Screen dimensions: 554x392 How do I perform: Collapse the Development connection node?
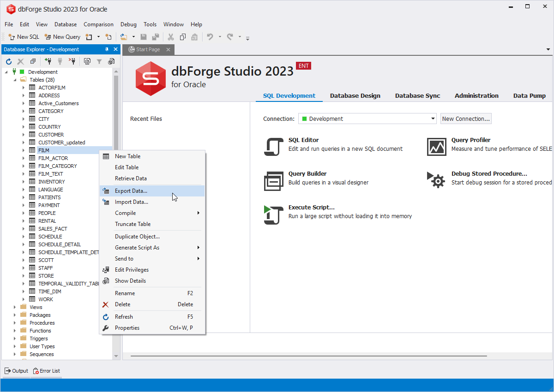[x=6, y=72]
